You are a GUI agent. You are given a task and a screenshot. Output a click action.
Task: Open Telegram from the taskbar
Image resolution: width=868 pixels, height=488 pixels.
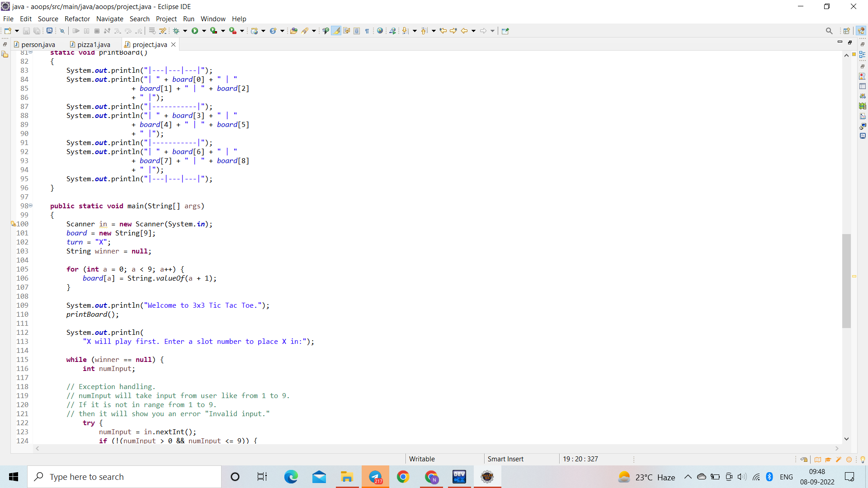click(x=375, y=477)
